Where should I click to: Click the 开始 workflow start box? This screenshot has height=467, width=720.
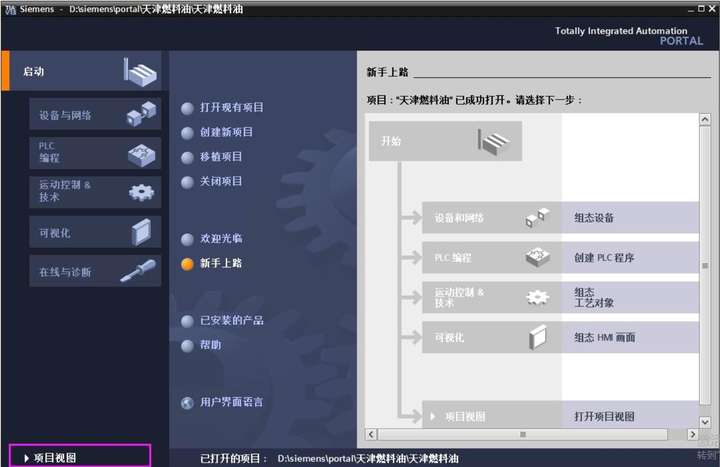click(445, 141)
